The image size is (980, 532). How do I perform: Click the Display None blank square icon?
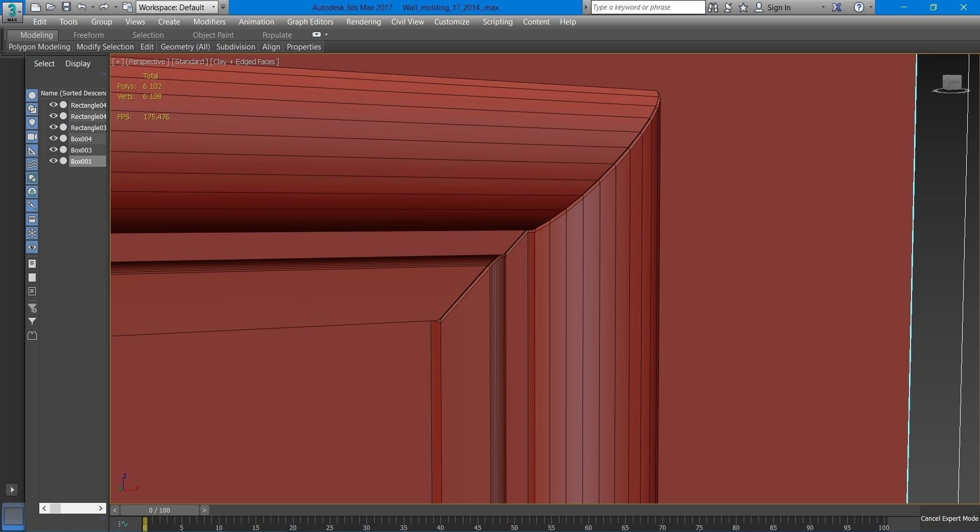(x=32, y=277)
